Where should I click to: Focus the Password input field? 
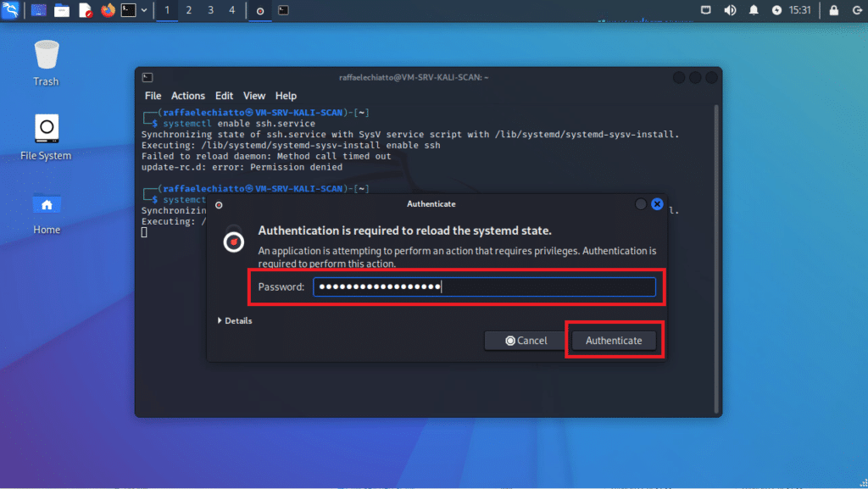coord(484,287)
